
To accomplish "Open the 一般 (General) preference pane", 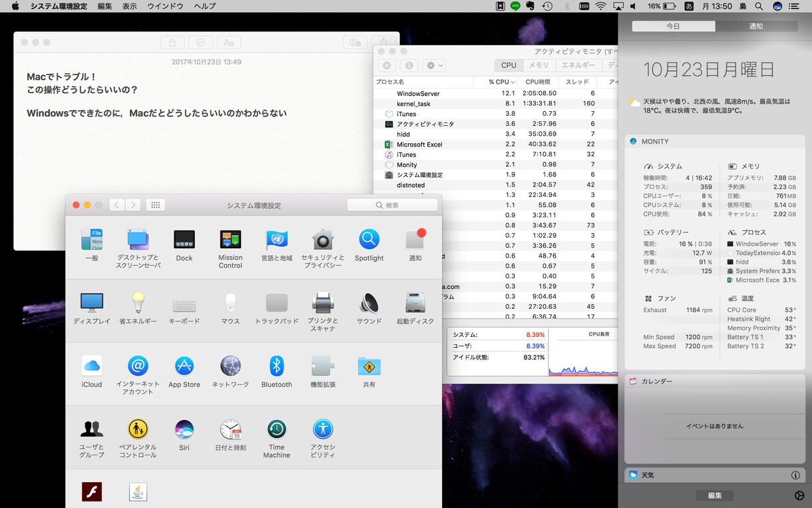I will [x=92, y=244].
